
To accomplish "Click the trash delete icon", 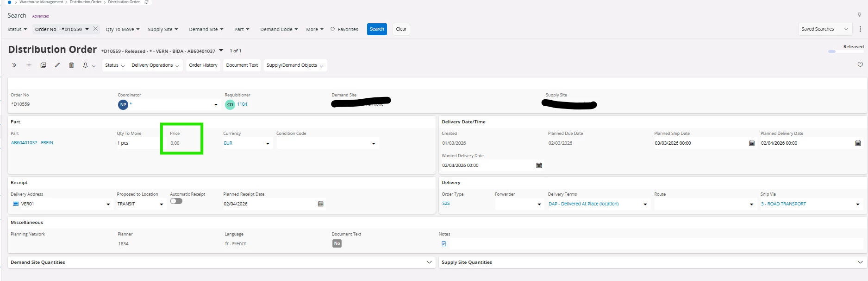I will pos(71,65).
